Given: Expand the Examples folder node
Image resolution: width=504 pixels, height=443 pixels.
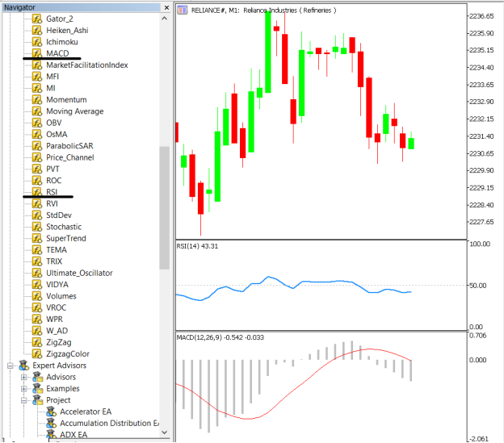Looking at the screenshot, I should tap(23, 389).
